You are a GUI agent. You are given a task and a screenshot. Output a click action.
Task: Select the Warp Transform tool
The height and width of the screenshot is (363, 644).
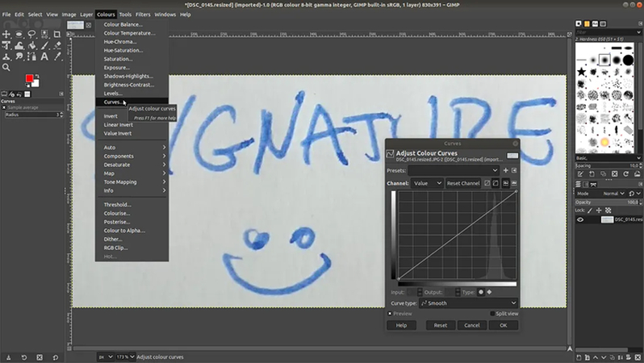19,45
